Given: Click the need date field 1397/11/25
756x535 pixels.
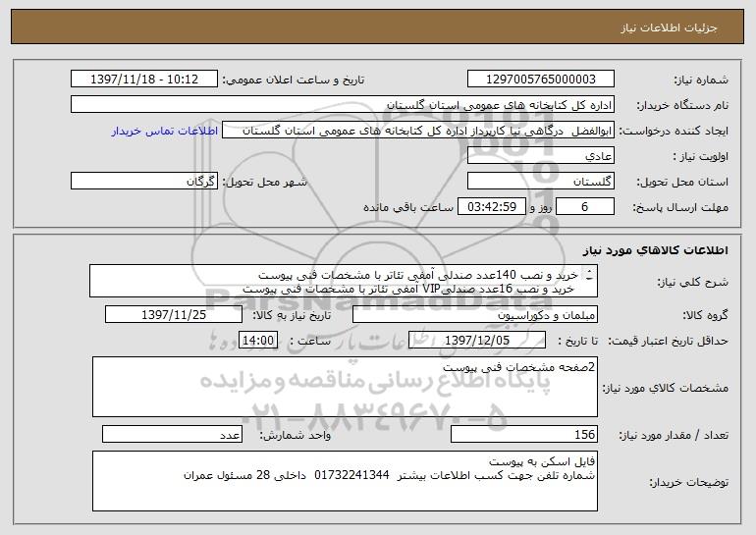Looking at the screenshot, I should pyautogui.click(x=174, y=315).
